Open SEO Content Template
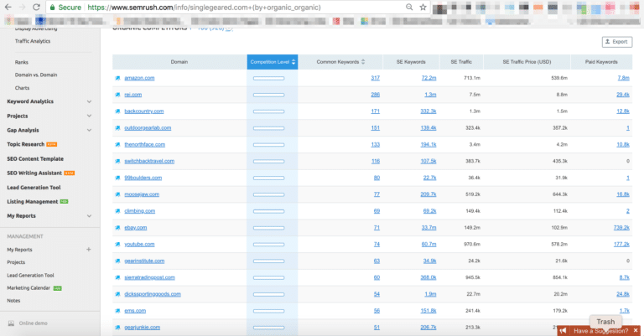The image size is (644, 336). tap(35, 158)
